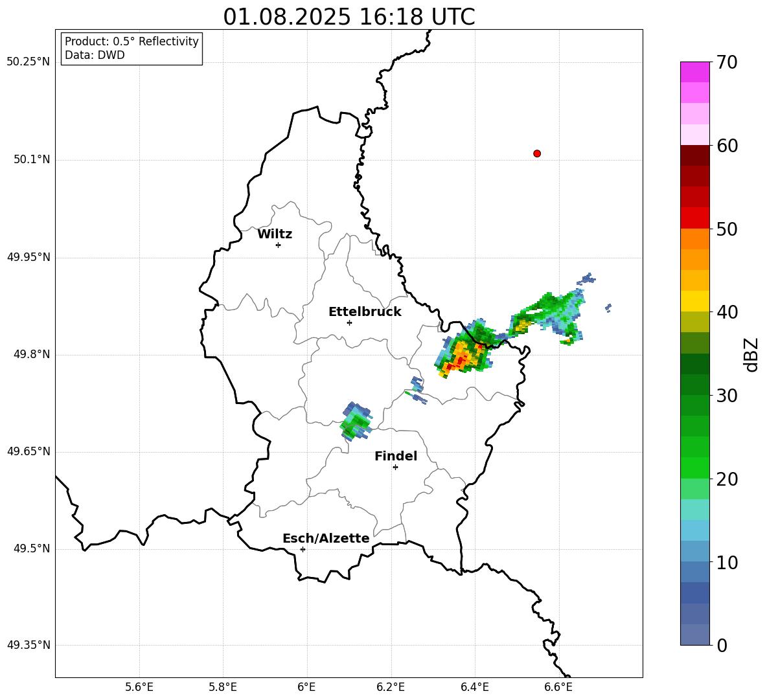Image resolution: width=767 pixels, height=700 pixels.
Task: Select the orange 50 dBZ colorbar band
Action: (694, 238)
